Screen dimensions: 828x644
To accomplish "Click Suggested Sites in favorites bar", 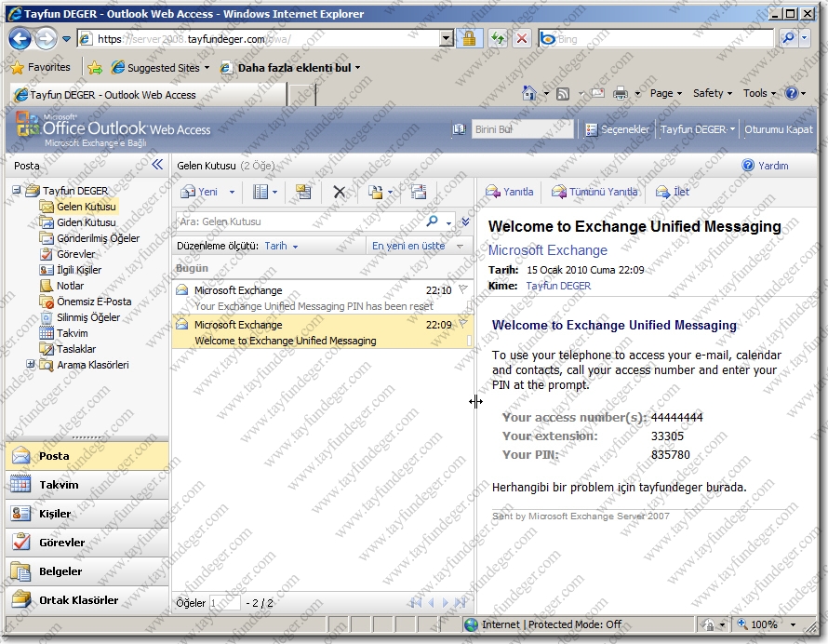I will (x=161, y=68).
